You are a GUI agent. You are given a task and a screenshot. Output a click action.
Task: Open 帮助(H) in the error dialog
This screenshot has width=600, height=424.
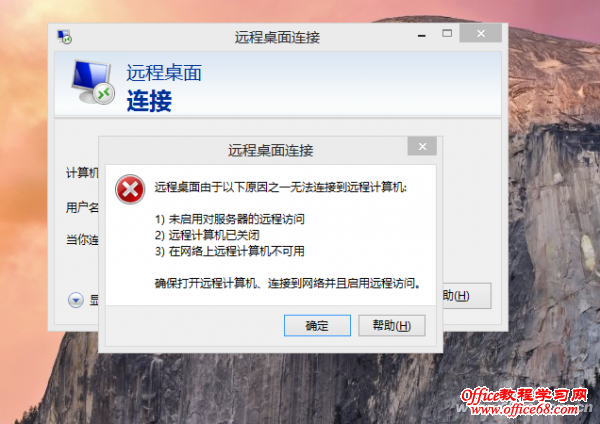click(x=391, y=326)
